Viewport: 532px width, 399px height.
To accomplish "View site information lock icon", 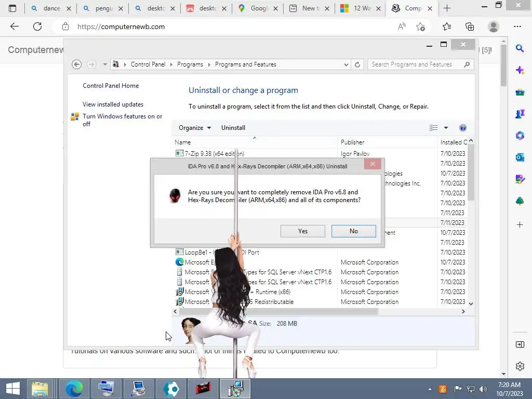I will coord(65,26).
